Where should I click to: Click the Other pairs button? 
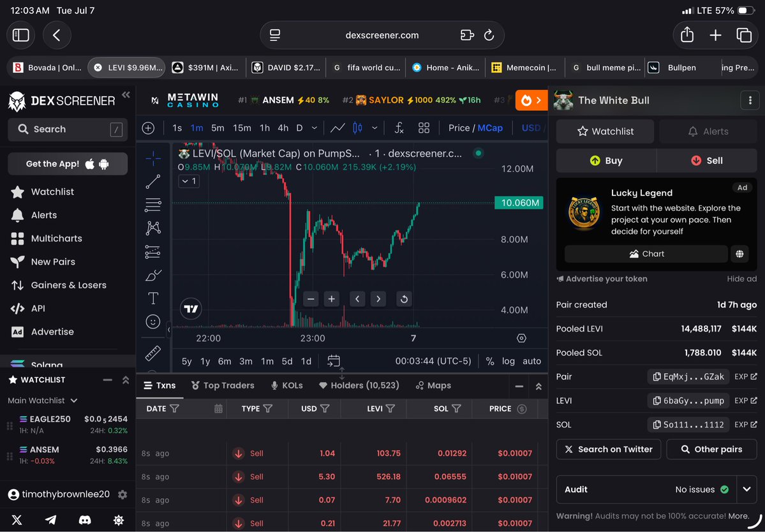pos(712,449)
